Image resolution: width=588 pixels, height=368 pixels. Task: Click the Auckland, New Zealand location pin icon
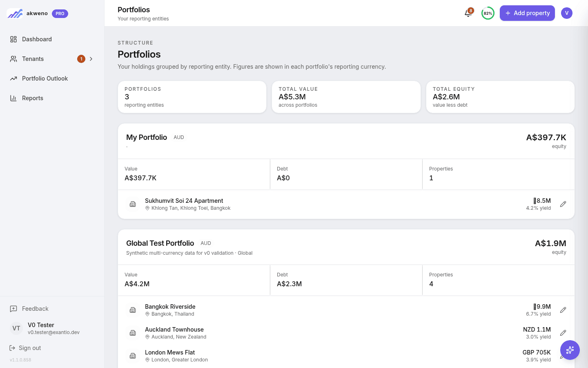tap(147, 337)
